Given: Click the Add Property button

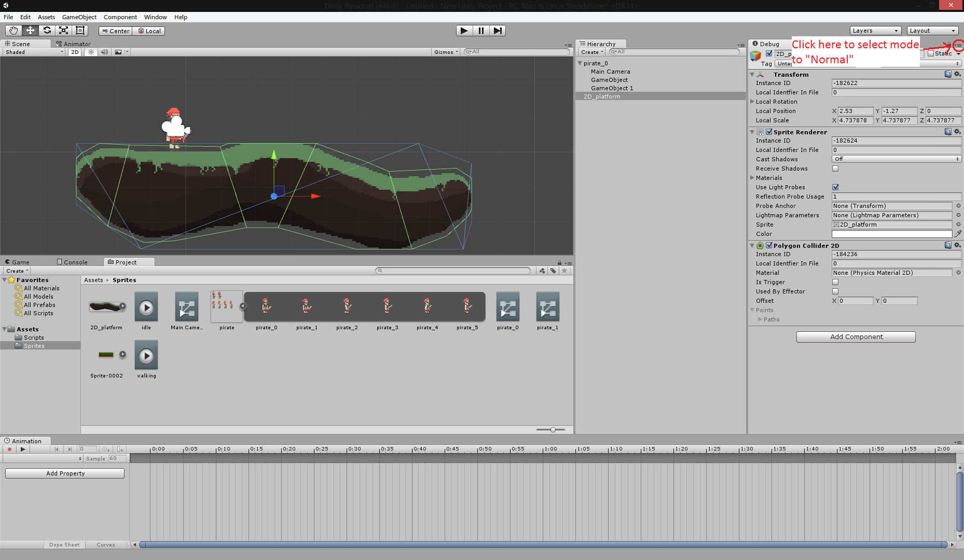Looking at the screenshot, I should pyautogui.click(x=64, y=473).
